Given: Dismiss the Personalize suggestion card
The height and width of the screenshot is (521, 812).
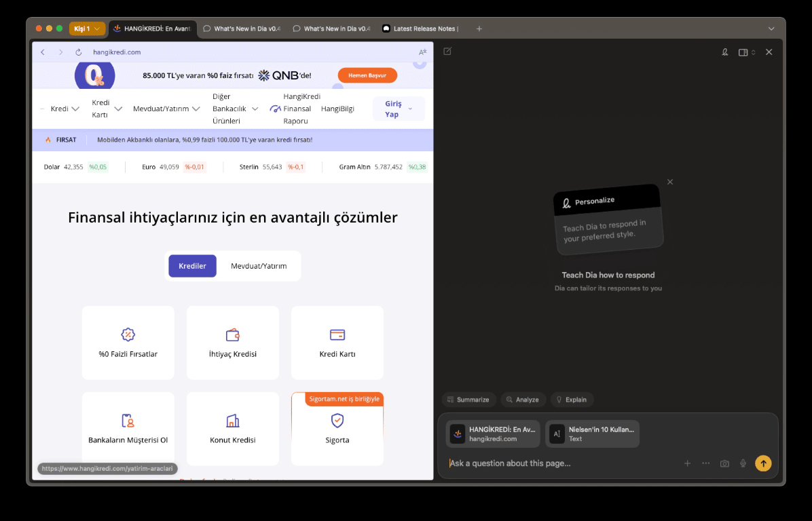Looking at the screenshot, I should tap(670, 182).
